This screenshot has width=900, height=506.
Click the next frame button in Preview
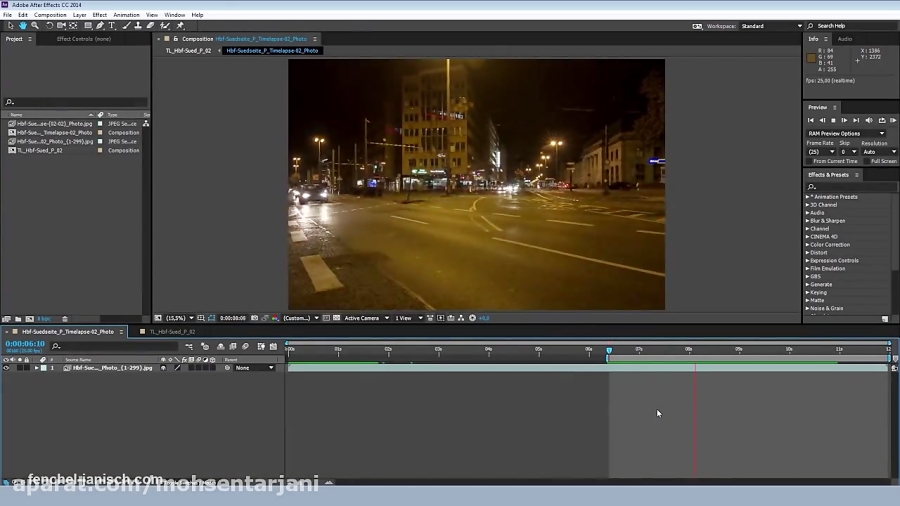[845, 120]
